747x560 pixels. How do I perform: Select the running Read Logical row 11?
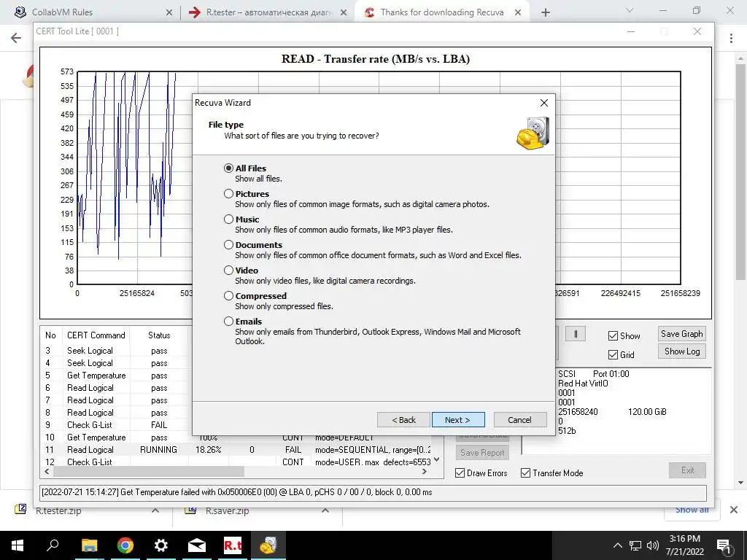237,449
